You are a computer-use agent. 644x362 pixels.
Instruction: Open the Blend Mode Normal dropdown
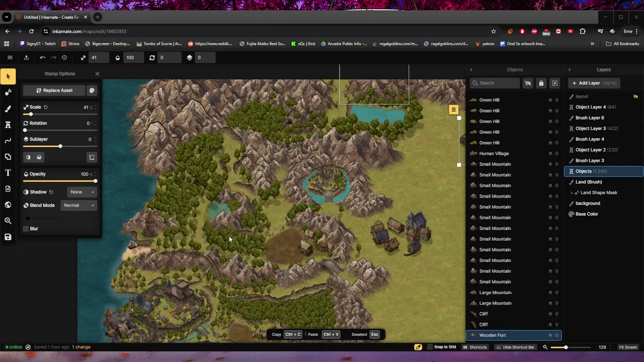click(78, 205)
